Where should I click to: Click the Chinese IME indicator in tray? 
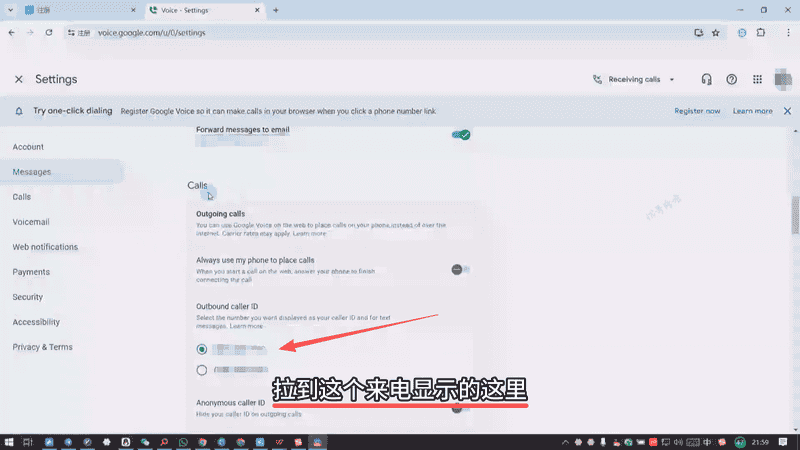click(x=707, y=442)
